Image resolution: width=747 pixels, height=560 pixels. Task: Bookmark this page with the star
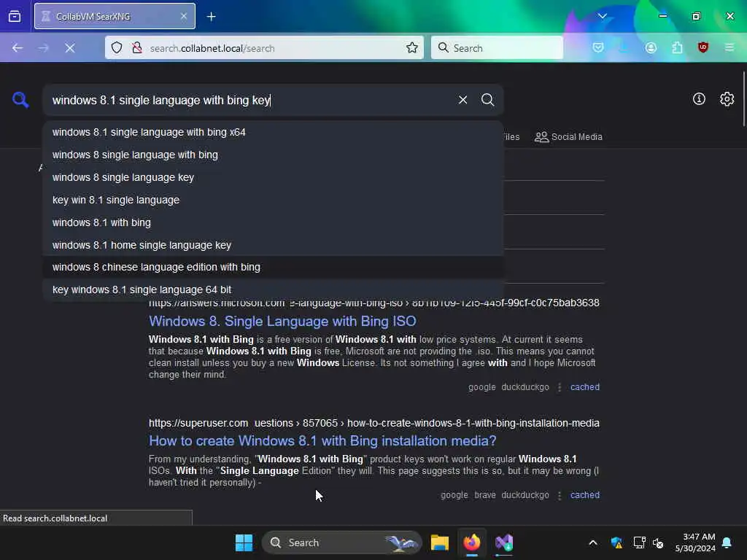[412, 47]
